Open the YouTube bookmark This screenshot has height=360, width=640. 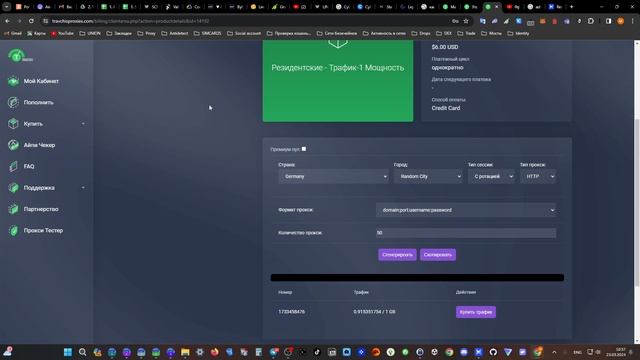pos(62,33)
